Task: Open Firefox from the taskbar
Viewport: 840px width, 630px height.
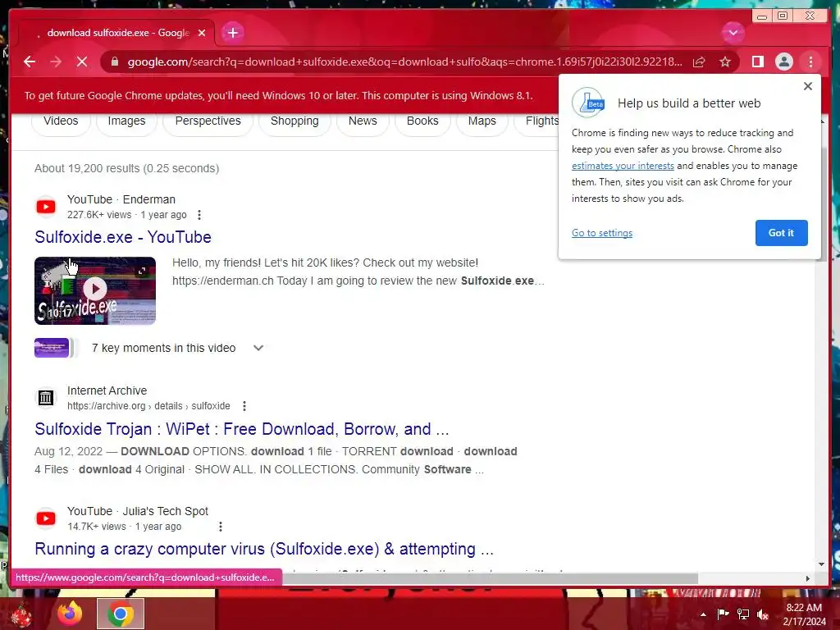Action: (x=70, y=614)
